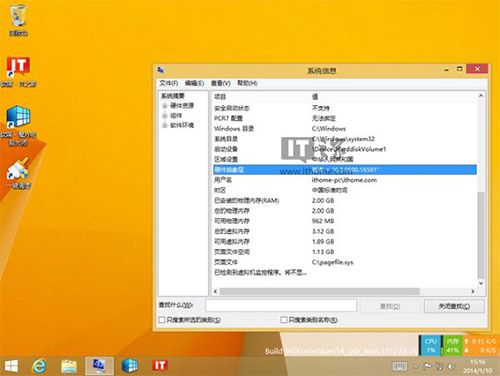The image size is (500, 376).
Task: Expand the 组件 tree node
Action: [165, 116]
